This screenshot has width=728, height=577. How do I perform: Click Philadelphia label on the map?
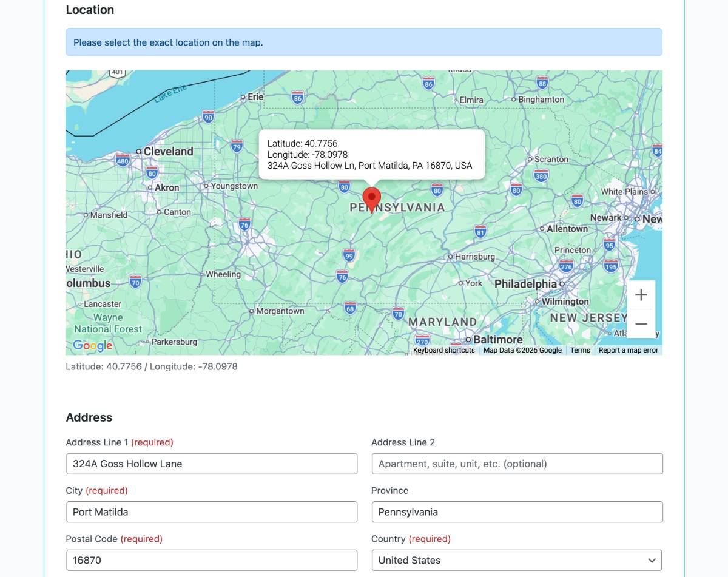pyautogui.click(x=525, y=283)
